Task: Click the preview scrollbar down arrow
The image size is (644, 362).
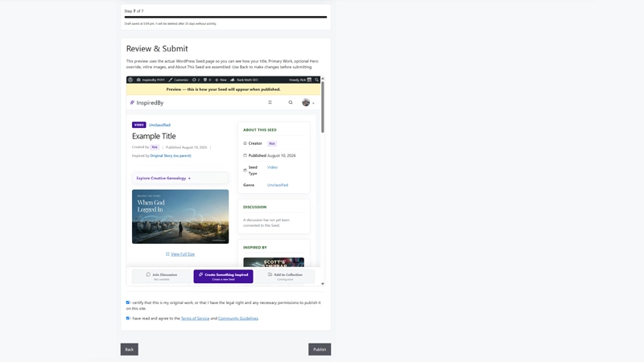Action: coord(323,284)
